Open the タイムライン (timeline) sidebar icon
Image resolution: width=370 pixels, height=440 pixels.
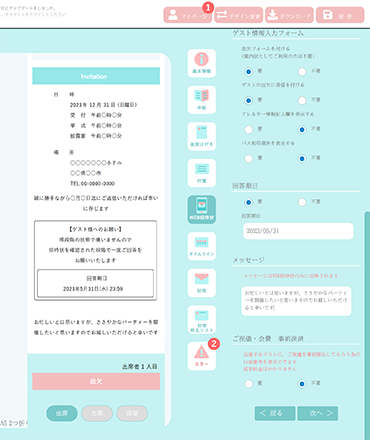[x=202, y=246]
